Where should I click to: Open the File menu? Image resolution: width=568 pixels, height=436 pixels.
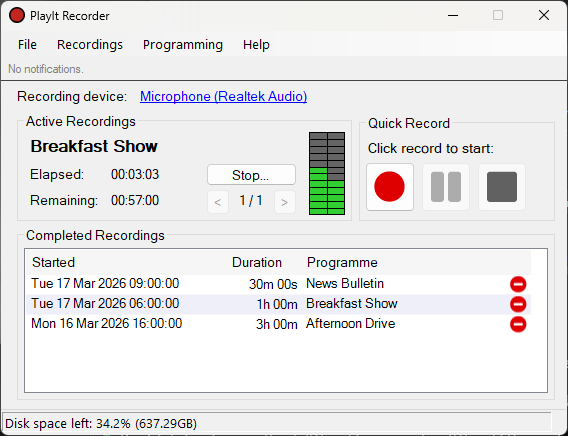[27, 45]
